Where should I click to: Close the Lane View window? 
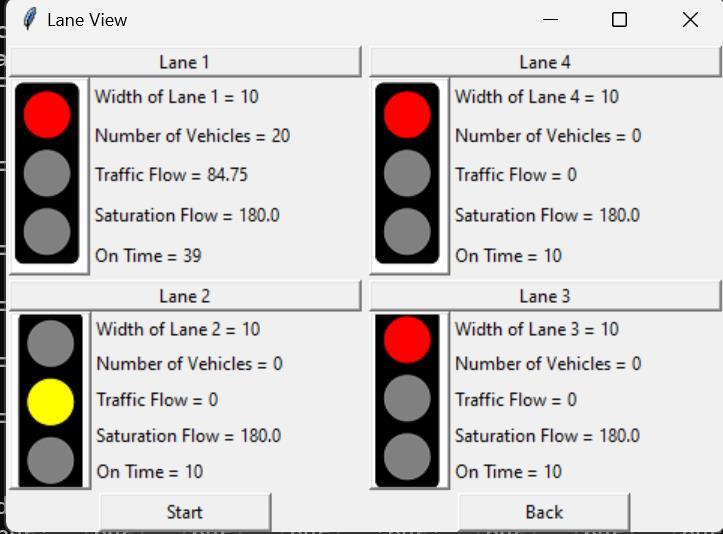[x=690, y=20]
